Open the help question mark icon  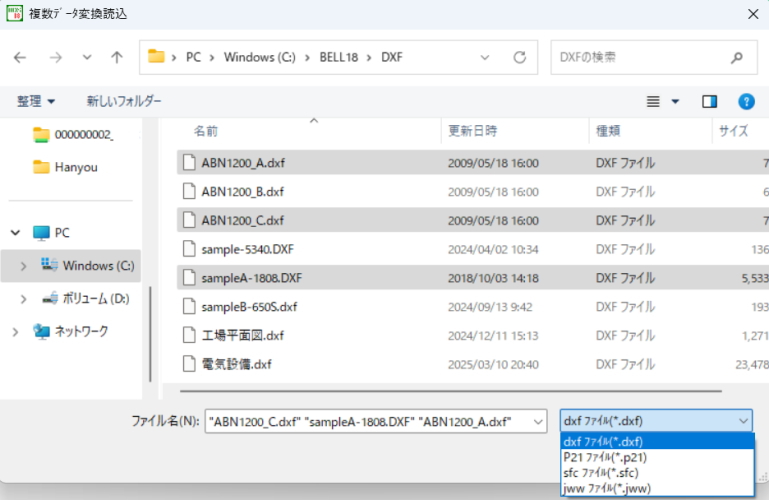point(746,101)
